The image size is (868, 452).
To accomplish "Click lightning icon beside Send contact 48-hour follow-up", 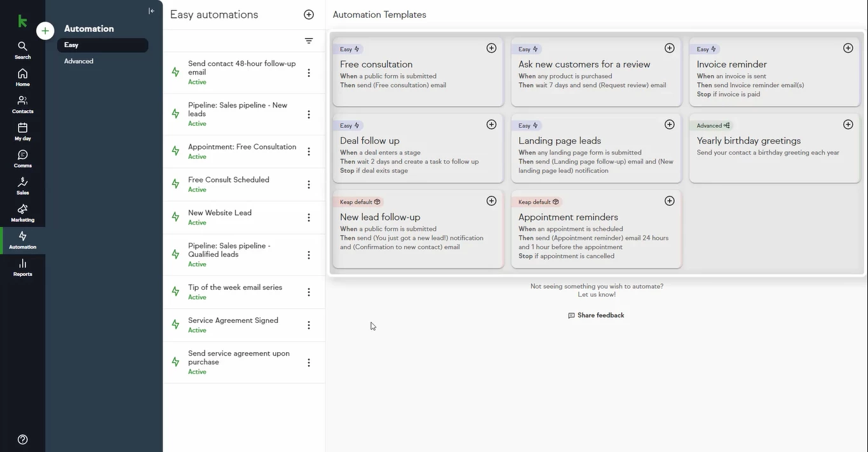I will [x=175, y=72].
